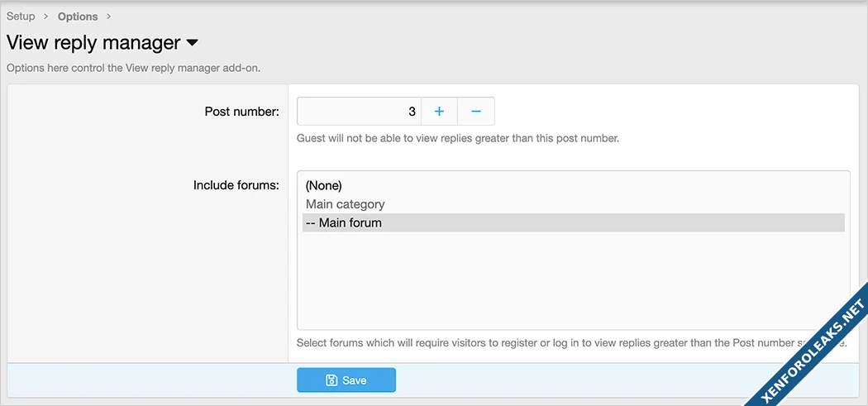Click the floppy disk icon on Save

(x=331, y=380)
